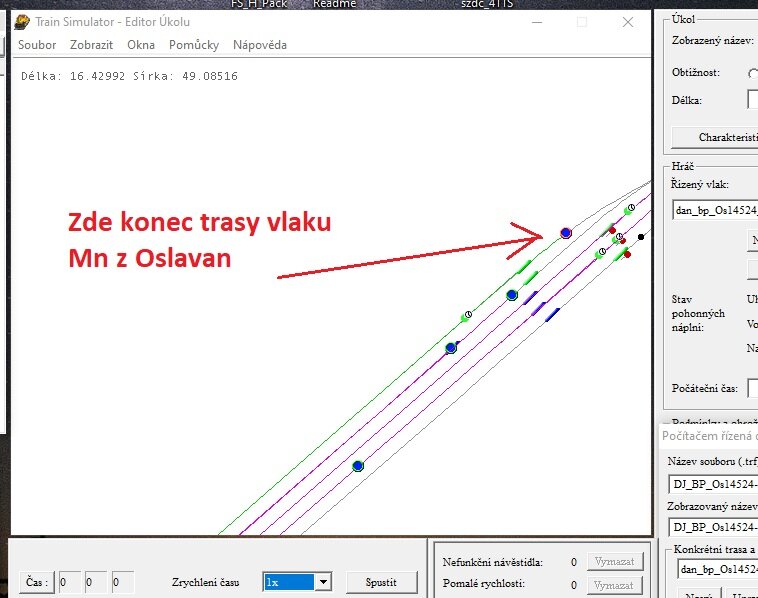The width and height of the screenshot is (758, 598).
Task: Open the Nápověda menu
Action: coord(260,45)
